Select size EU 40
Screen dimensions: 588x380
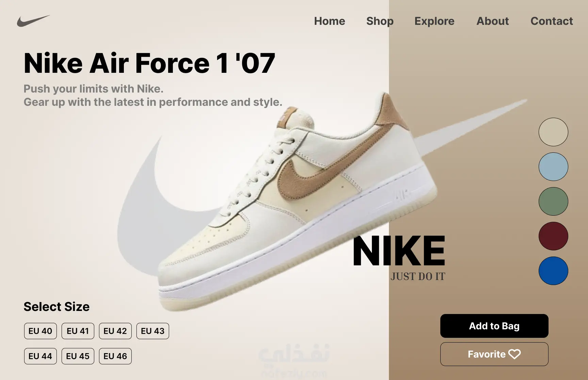pyautogui.click(x=40, y=331)
